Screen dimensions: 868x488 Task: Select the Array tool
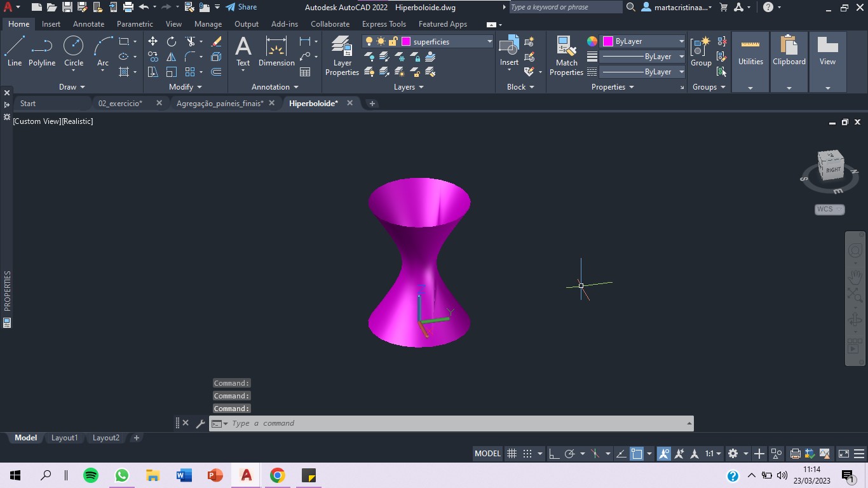tap(190, 72)
